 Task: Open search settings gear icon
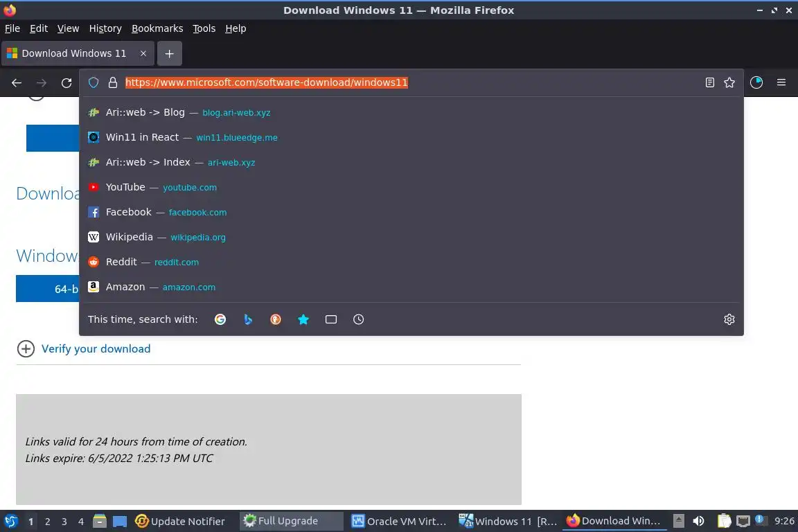tap(729, 319)
